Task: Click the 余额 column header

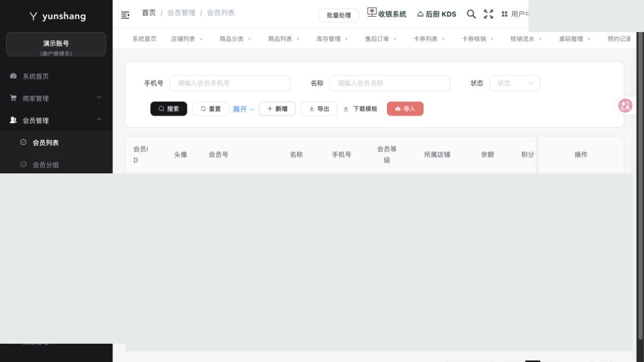Action: (488, 155)
